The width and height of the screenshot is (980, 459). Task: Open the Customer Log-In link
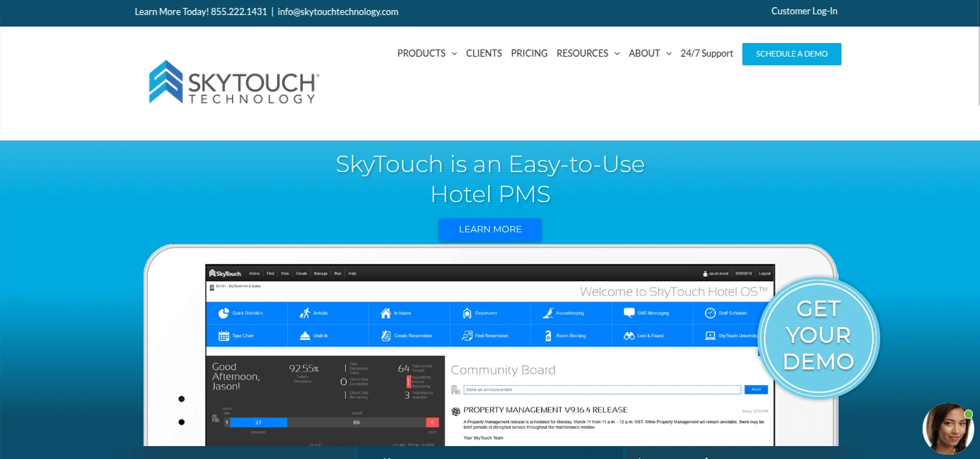[x=804, y=11]
